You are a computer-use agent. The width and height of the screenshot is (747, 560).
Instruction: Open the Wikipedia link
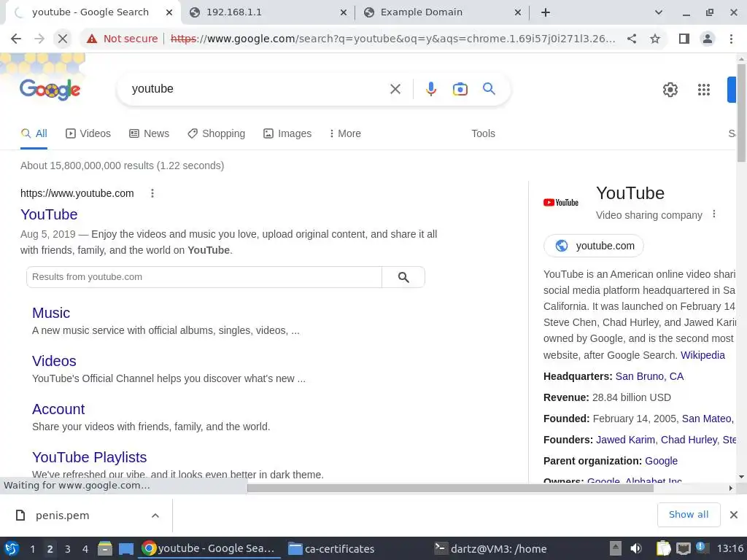click(703, 355)
